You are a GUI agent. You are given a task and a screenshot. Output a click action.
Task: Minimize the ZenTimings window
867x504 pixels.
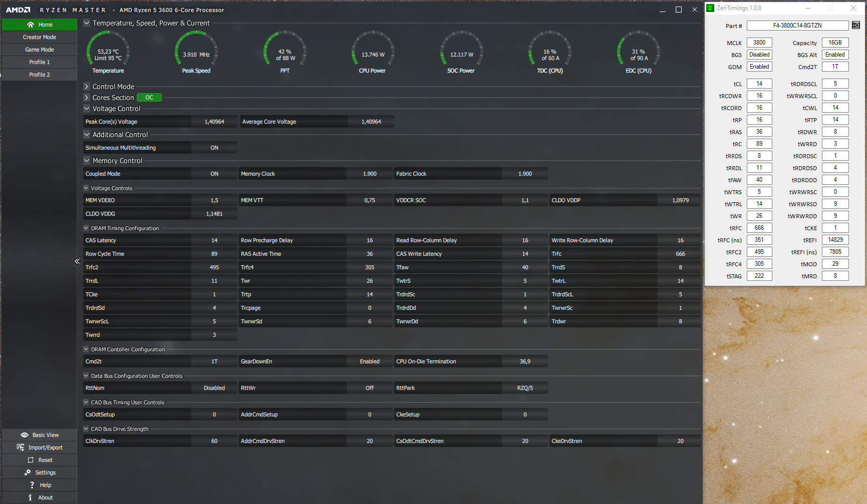pyautogui.click(x=807, y=8)
